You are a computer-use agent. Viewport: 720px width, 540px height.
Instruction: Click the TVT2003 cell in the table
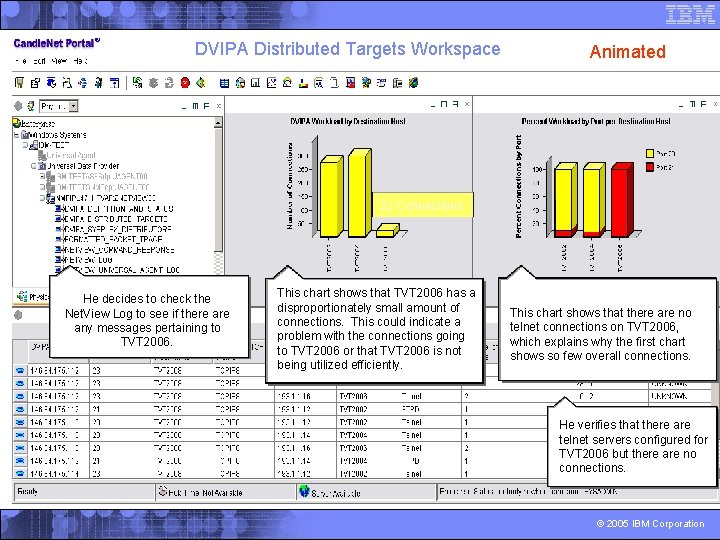tap(353, 396)
